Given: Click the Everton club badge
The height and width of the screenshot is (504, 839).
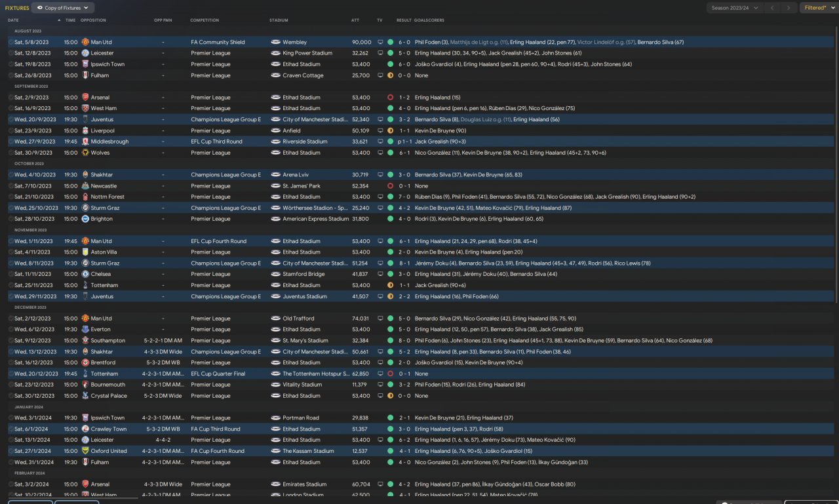Looking at the screenshot, I should [85, 330].
